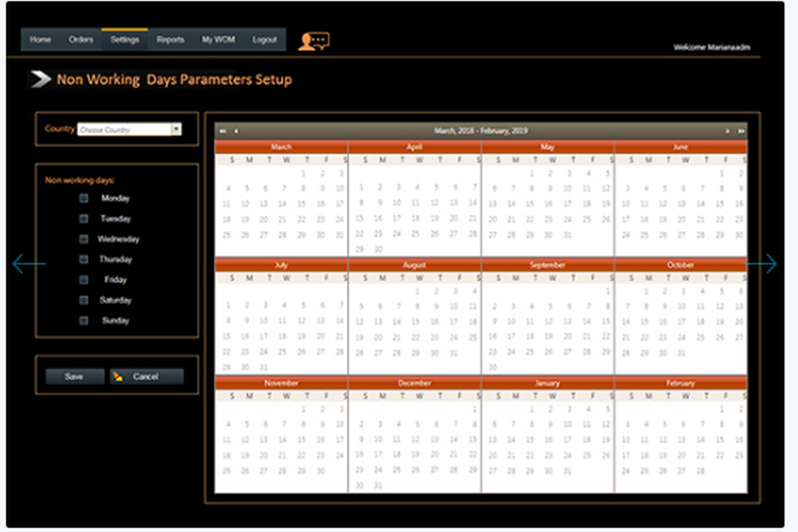Select the May month header

pos(547,147)
